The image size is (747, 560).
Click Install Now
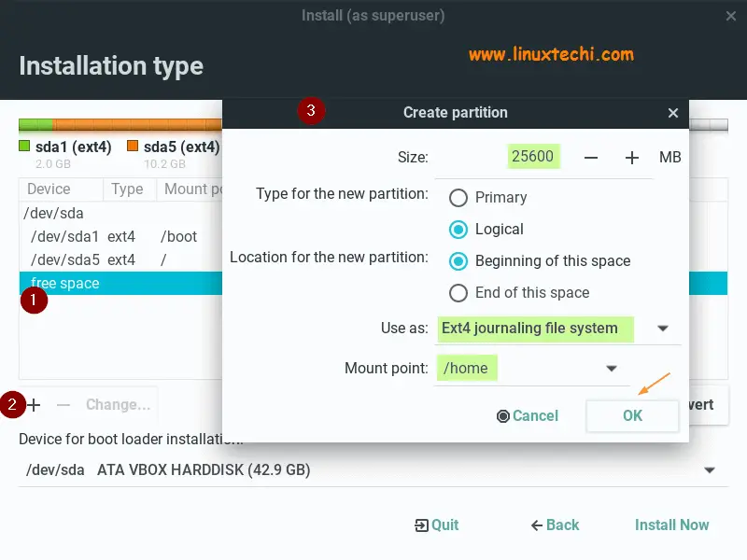671,525
